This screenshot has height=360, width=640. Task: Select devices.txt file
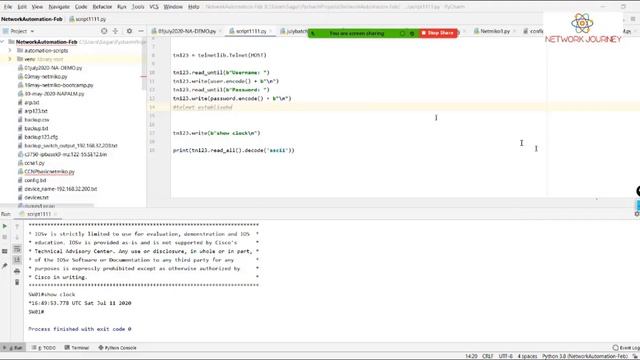tap(36, 198)
